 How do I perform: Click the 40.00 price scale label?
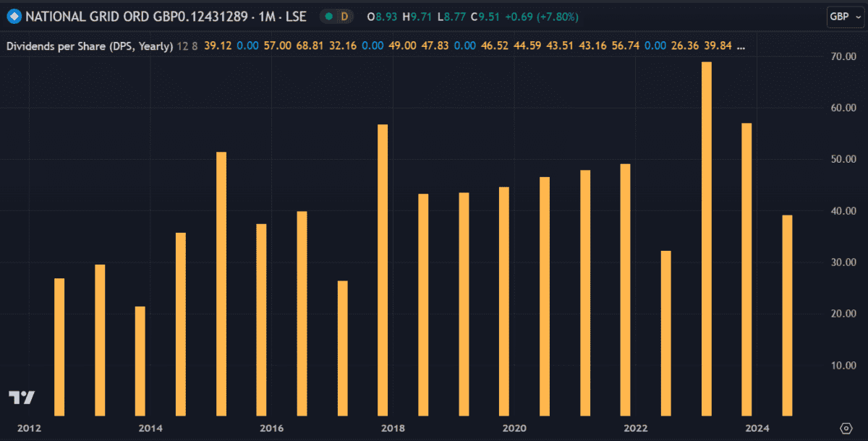click(x=843, y=211)
